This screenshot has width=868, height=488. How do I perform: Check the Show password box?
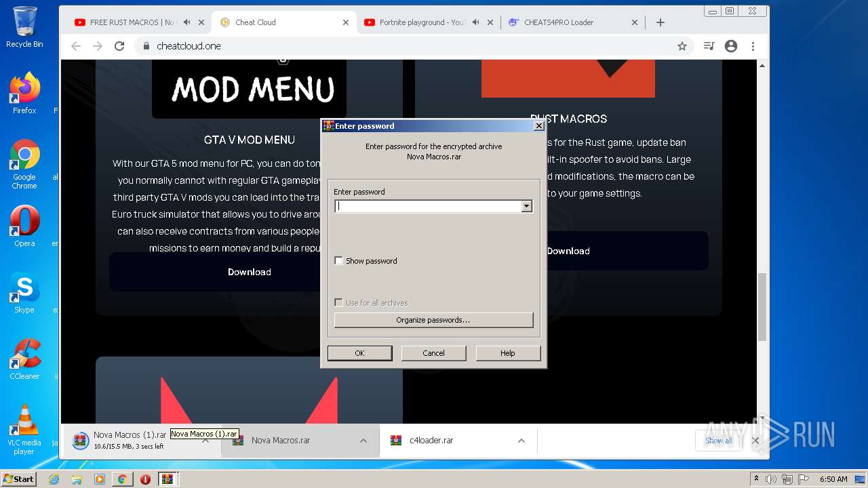(339, 261)
